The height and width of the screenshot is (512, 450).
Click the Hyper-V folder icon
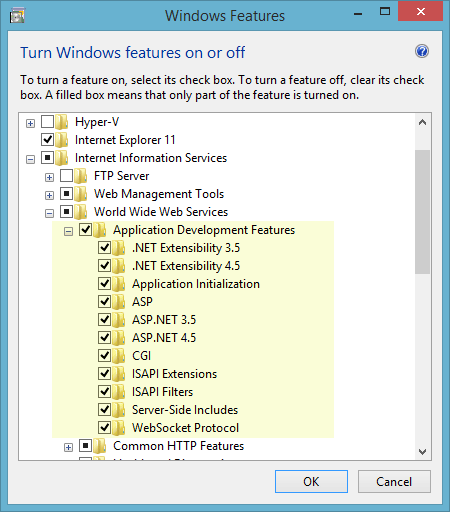62,122
